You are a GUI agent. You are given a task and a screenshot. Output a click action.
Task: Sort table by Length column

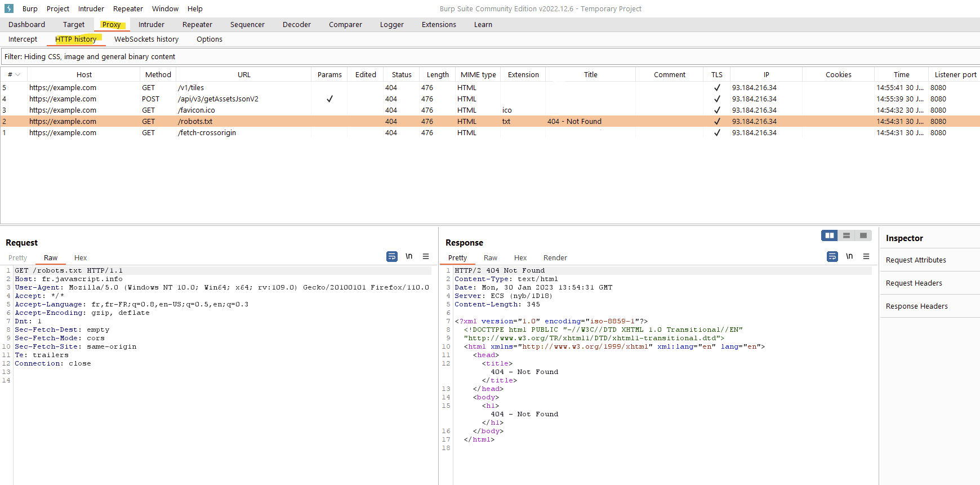(438, 74)
